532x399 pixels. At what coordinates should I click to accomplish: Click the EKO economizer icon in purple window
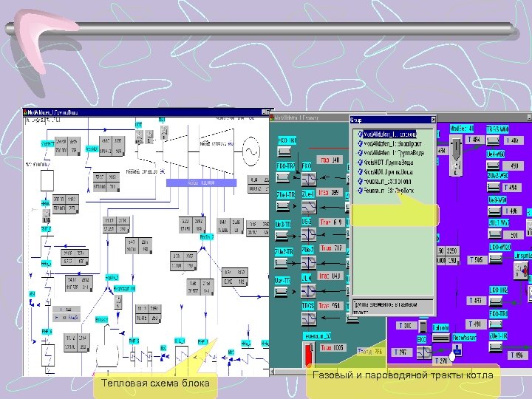(424, 352)
